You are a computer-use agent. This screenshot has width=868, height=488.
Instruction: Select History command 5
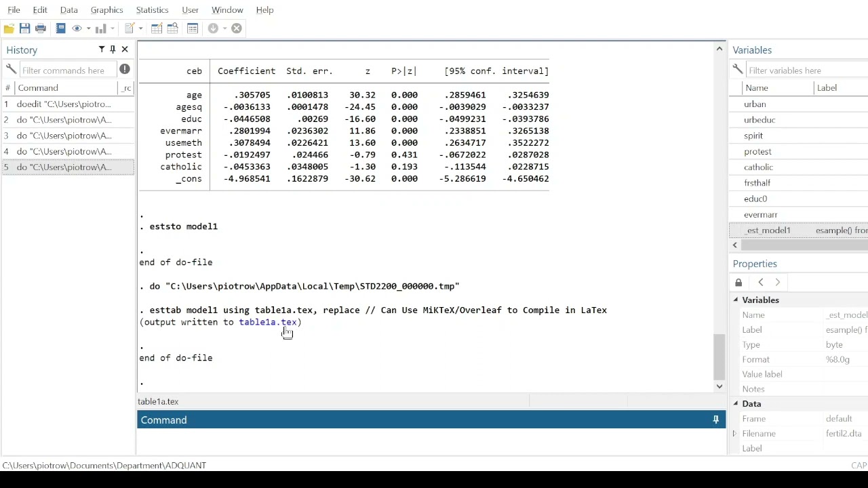pos(68,167)
